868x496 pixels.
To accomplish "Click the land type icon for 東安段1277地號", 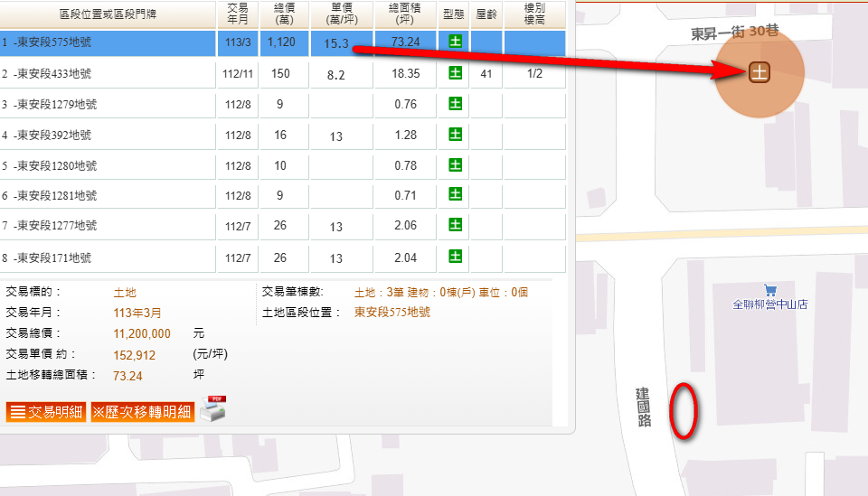I will (x=455, y=224).
